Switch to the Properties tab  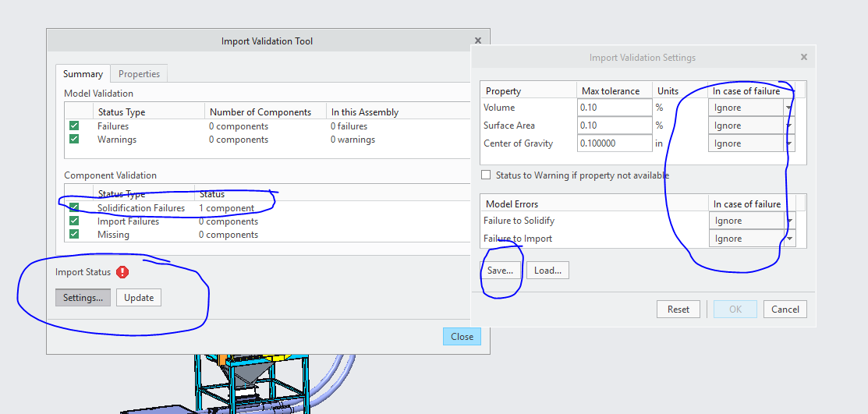click(139, 74)
